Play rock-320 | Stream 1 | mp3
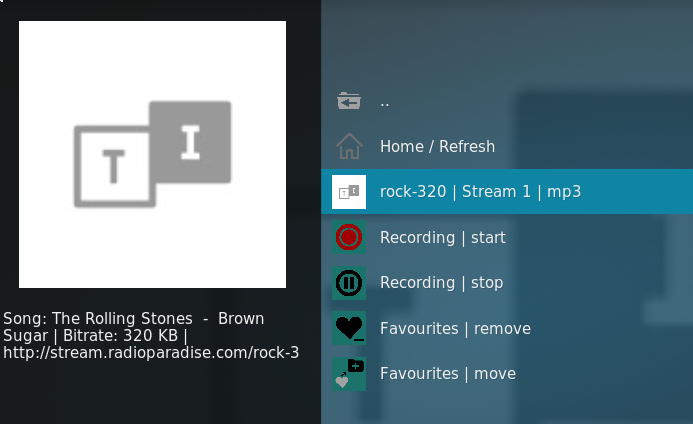The width and height of the screenshot is (693, 424). point(507,191)
